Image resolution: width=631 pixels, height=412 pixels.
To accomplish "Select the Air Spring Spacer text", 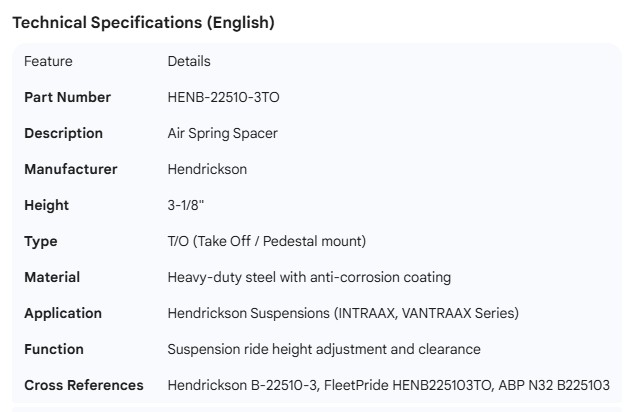I will tap(222, 133).
